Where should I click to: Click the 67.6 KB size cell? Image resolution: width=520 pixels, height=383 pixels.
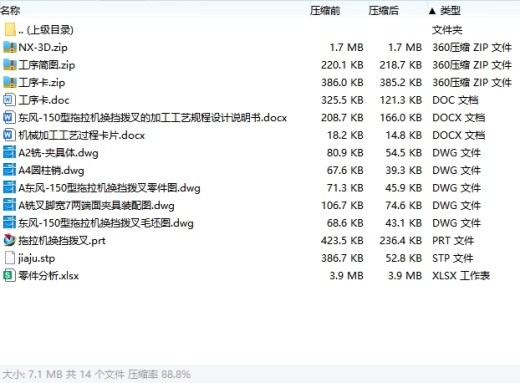[x=345, y=170]
